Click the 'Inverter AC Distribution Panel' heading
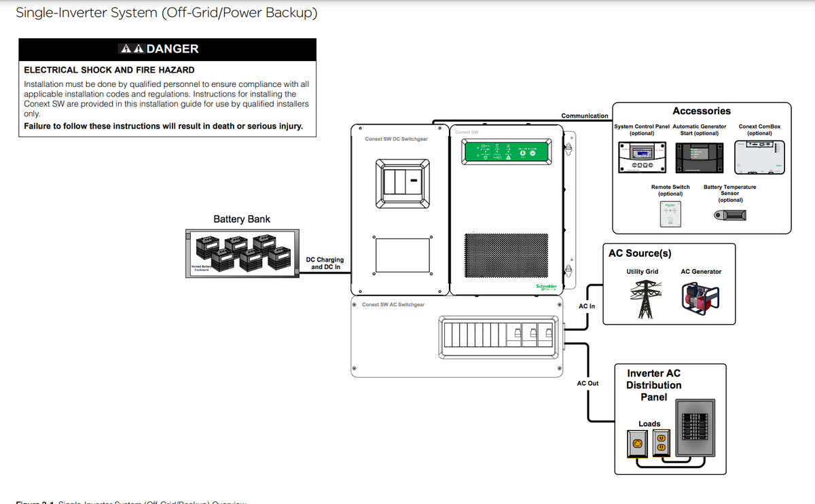This screenshot has height=504, width=815. (x=653, y=385)
